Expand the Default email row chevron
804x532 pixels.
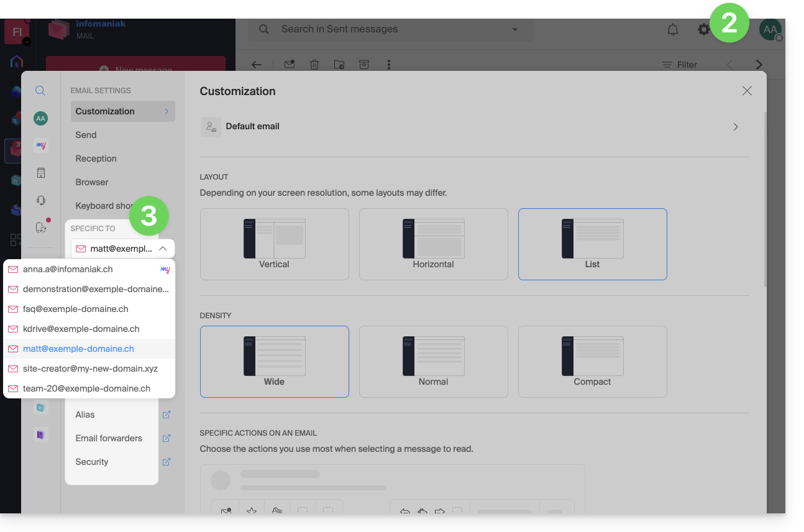pyautogui.click(x=736, y=127)
